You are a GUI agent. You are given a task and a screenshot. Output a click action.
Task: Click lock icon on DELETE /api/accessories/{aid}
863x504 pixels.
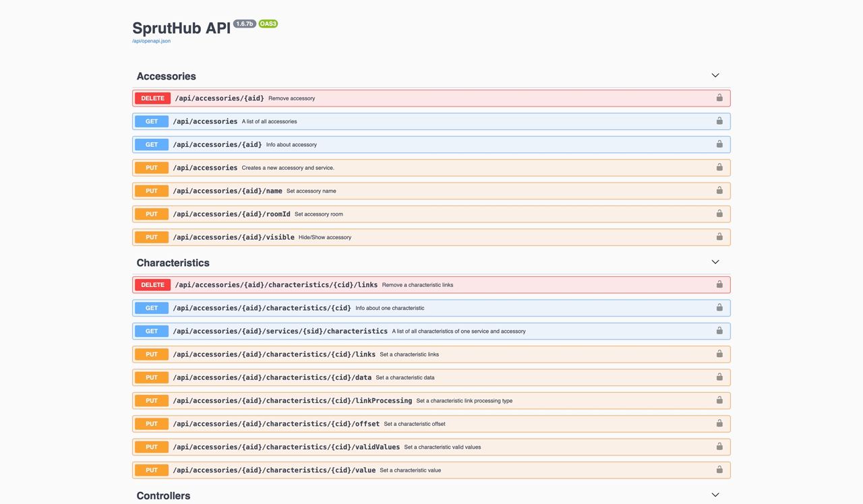719,98
